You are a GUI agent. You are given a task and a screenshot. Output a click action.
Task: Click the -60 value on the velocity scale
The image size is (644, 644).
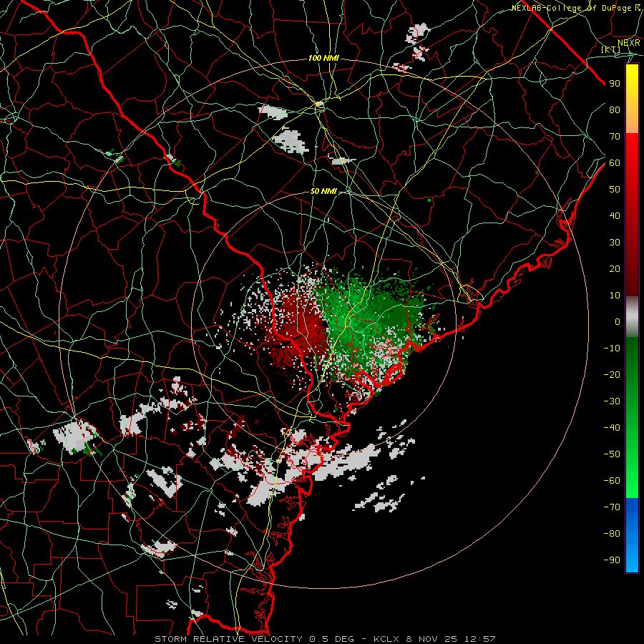coord(612,481)
